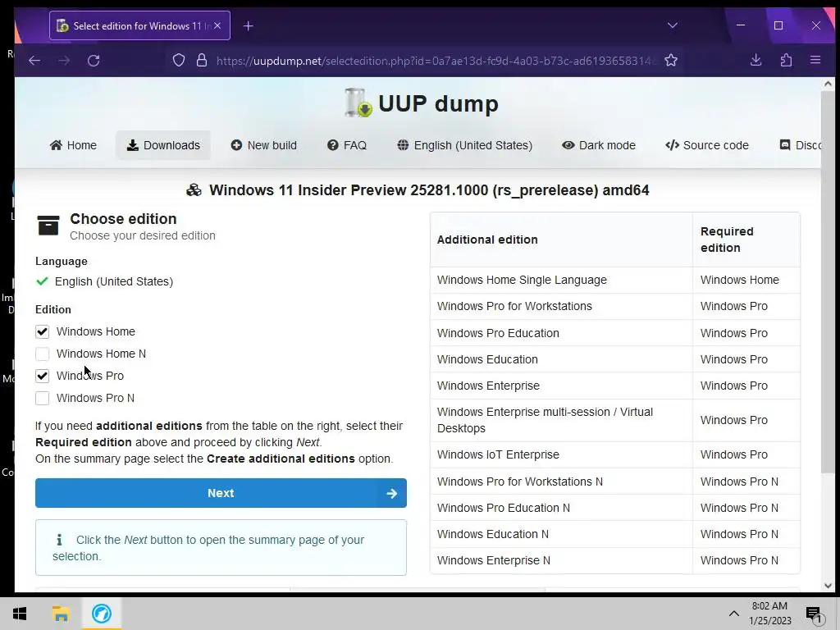Image resolution: width=840 pixels, height=630 pixels.
Task: Open the FAQ nav item
Action: click(347, 145)
